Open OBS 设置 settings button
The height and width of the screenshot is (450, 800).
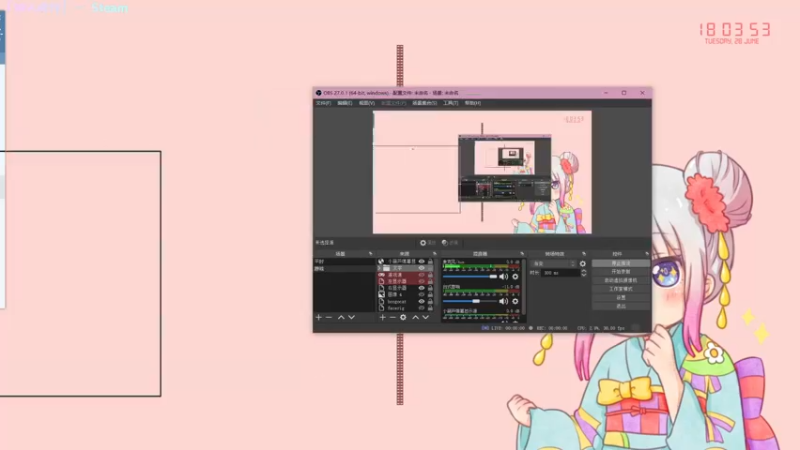621,297
